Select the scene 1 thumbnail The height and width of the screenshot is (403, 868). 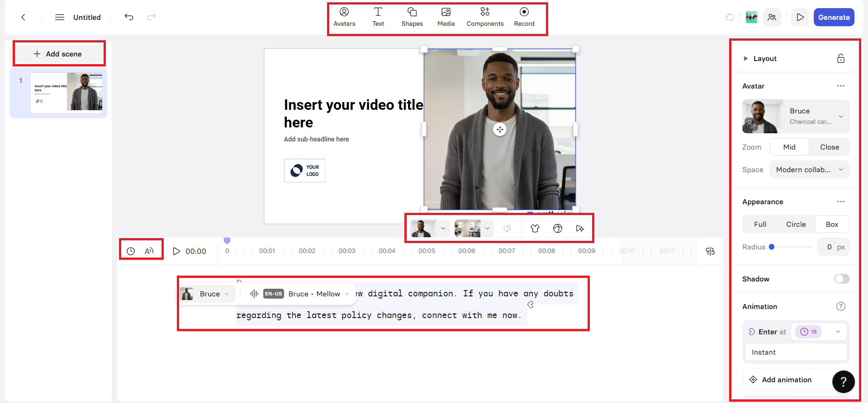66,93
